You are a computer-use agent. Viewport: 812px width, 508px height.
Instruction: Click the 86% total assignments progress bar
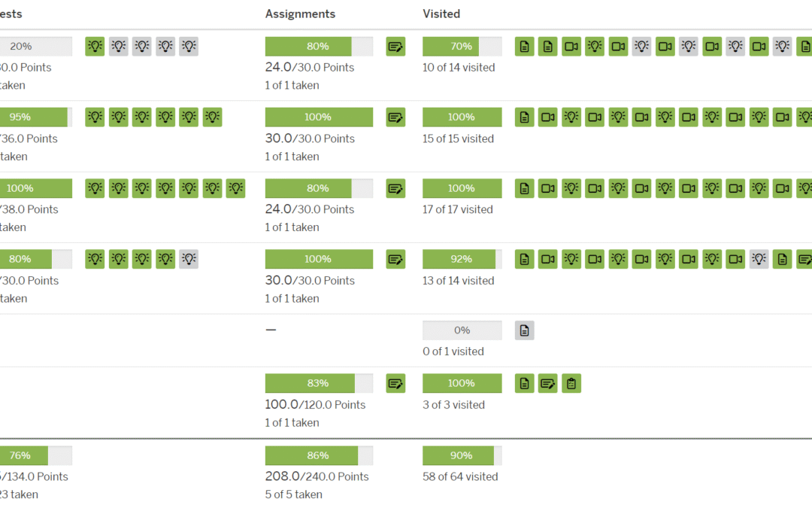pos(319,455)
